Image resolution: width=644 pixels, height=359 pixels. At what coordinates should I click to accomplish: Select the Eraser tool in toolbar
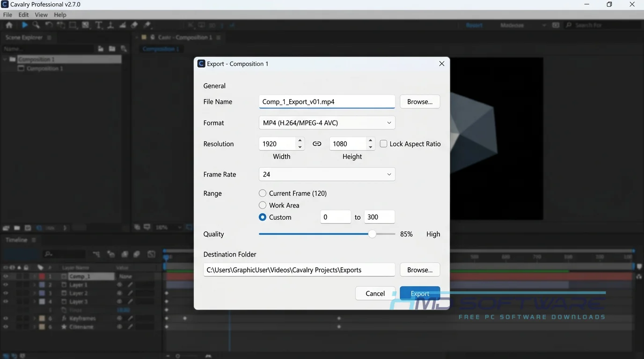[x=134, y=25]
